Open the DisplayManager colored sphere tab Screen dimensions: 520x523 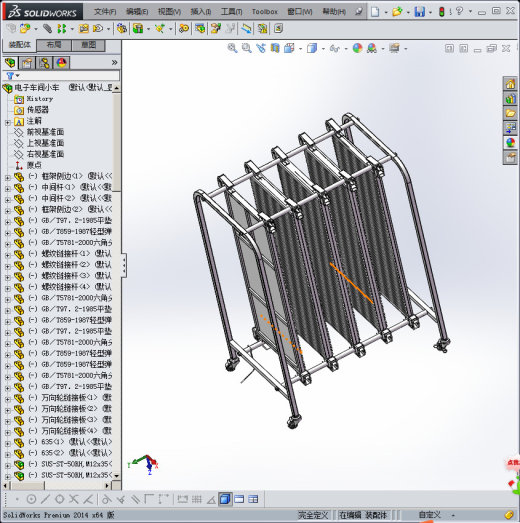coord(61,63)
